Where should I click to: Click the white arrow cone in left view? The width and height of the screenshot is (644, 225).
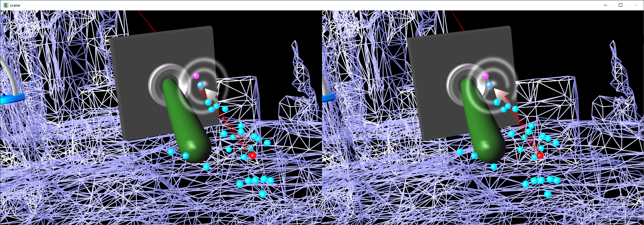pyautogui.click(x=210, y=93)
